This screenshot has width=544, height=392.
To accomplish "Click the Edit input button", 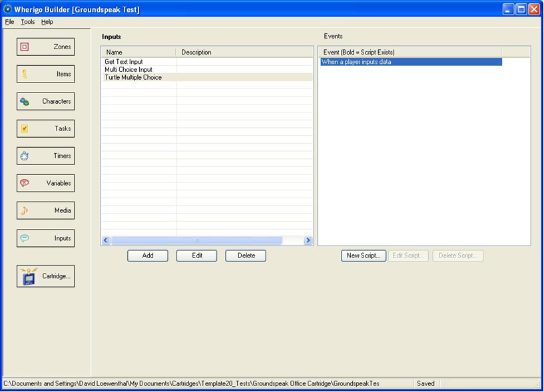I will point(196,256).
